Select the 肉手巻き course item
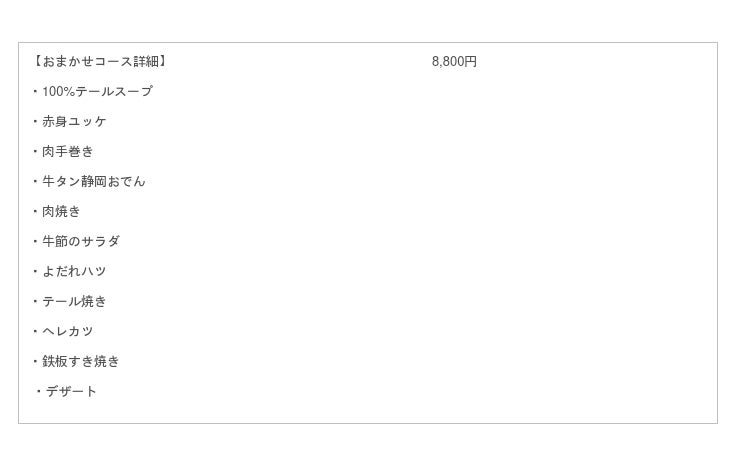 click(68, 151)
